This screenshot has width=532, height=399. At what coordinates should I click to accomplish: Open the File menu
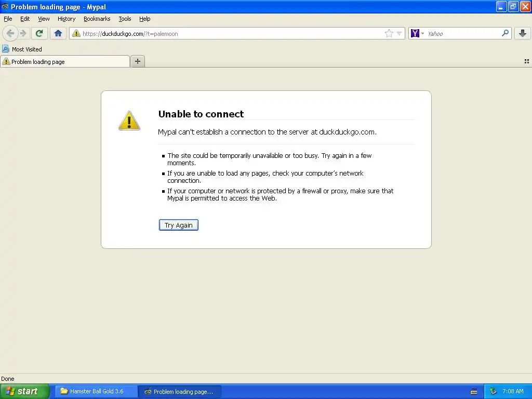[8, 19]
